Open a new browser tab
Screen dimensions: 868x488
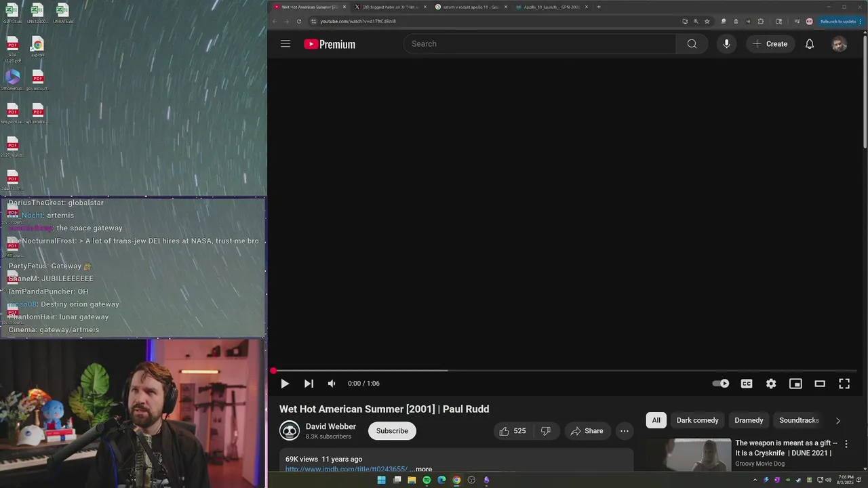[x=599, y=7]
